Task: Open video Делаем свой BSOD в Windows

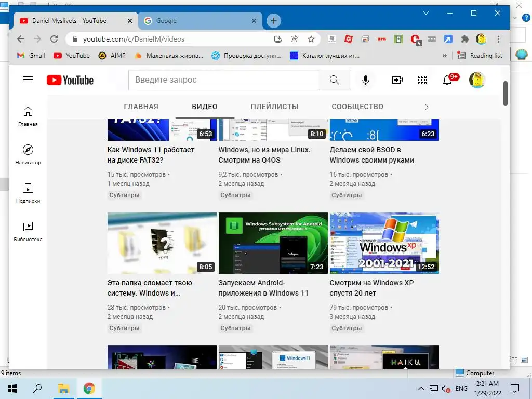Action: click(371, 155)
